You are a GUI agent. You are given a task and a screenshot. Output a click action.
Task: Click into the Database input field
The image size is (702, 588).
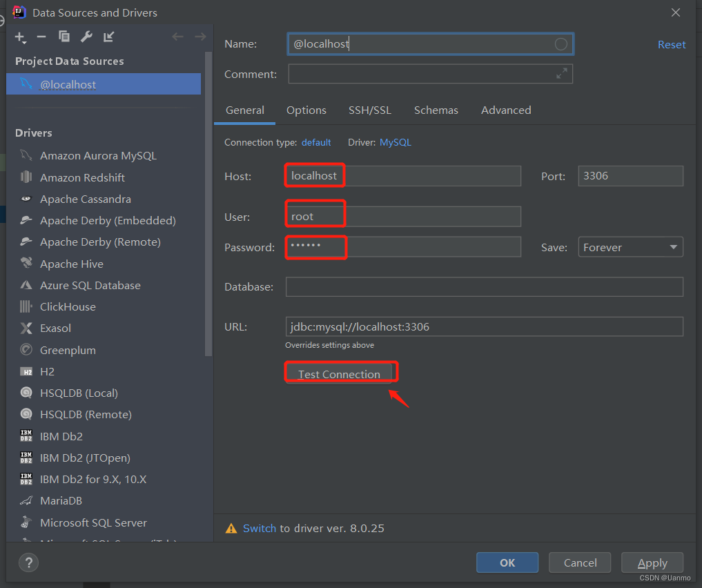click(484, 287)
